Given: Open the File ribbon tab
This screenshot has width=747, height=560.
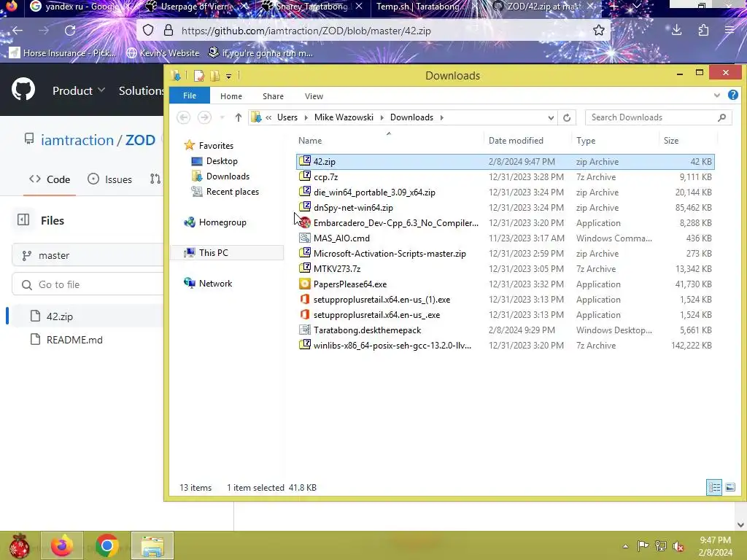Looking at the screenshot, I should coord(190,96).
